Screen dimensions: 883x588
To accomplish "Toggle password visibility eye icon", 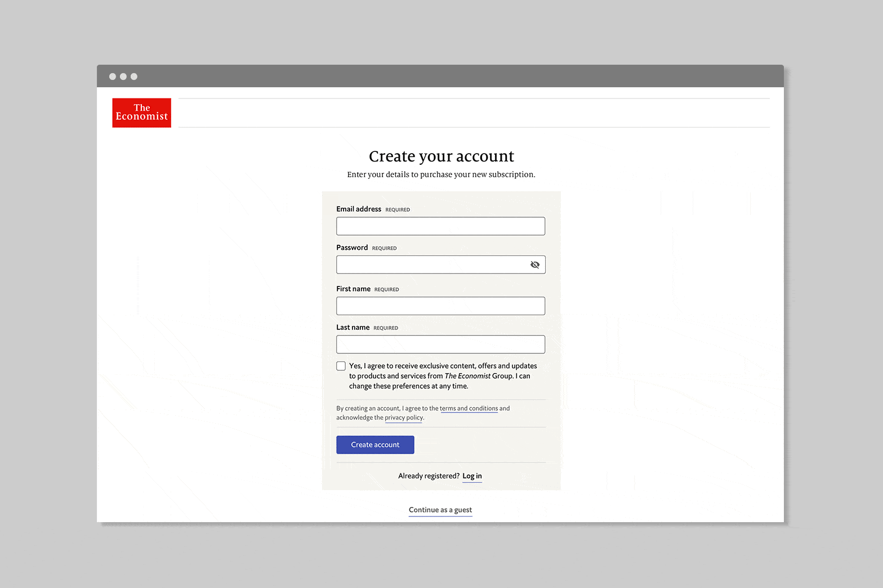I will click(534, 264).
